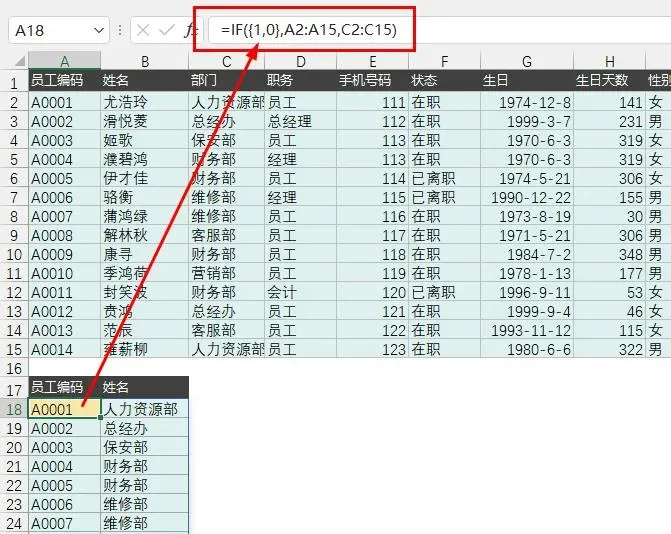The image size is (671, 534).
Task: Select name cell 伊才佳
Action: point(145,178)
